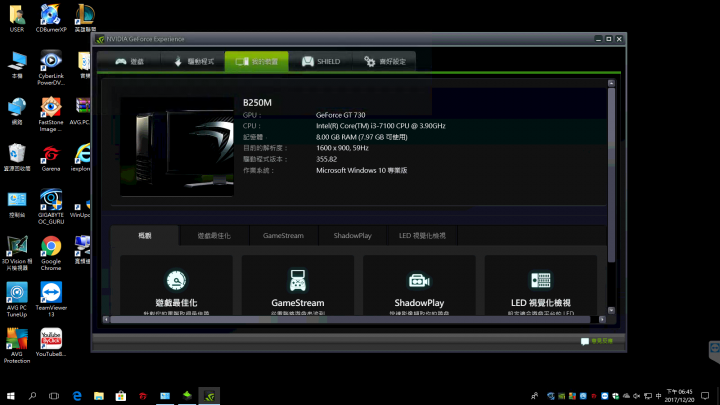The image size is (720, 405).
Task: Click the green feedback link
Action: (602, 341)
